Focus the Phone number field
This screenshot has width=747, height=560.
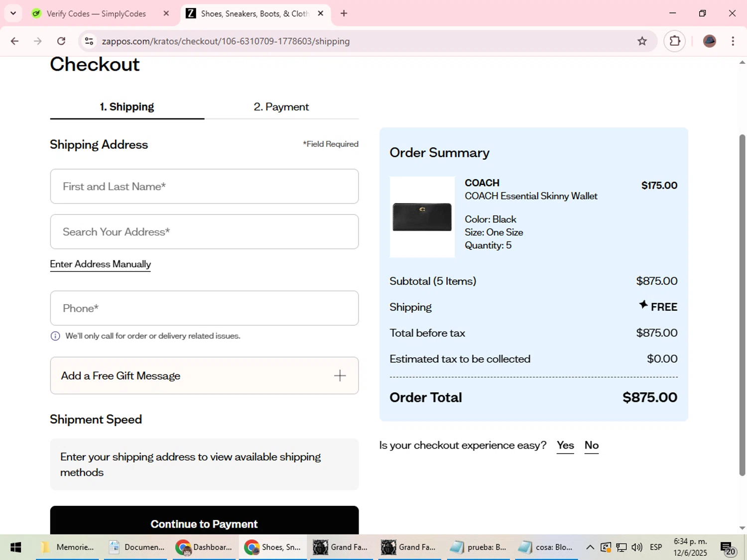click(204, 308)
